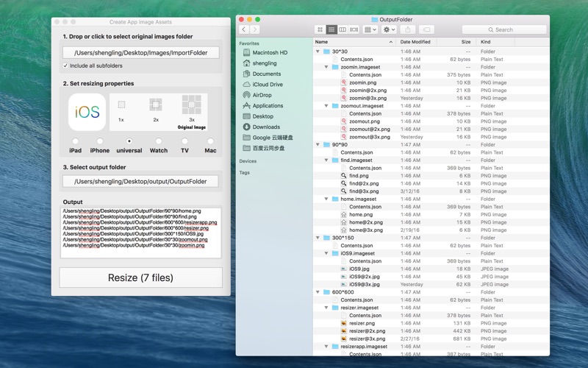
Task: Click the Finder back arrow button
Action: click(x=244, y=29)
